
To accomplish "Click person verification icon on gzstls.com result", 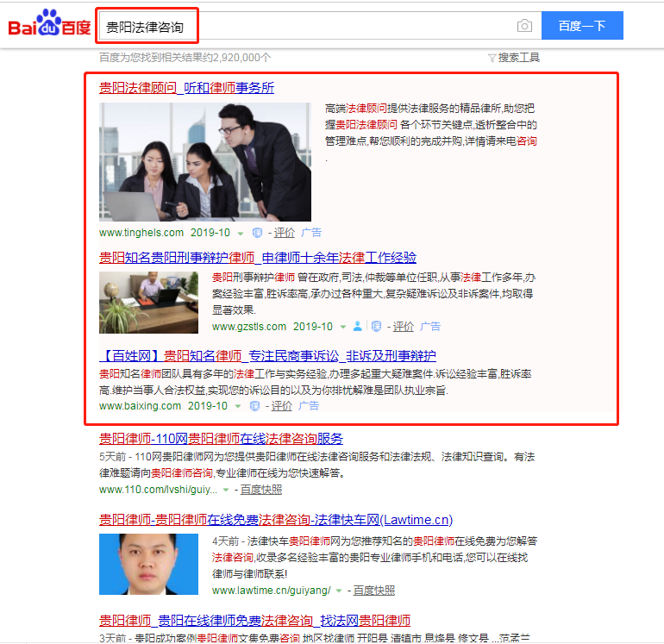I will [358, 327].
